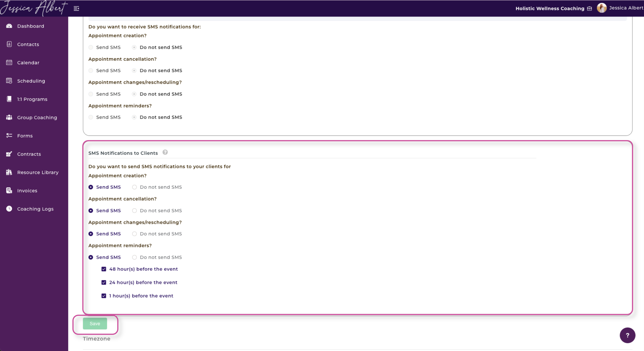Uncheck 24 hour(s) before the event
644x351 pixels.
(104, 282)
